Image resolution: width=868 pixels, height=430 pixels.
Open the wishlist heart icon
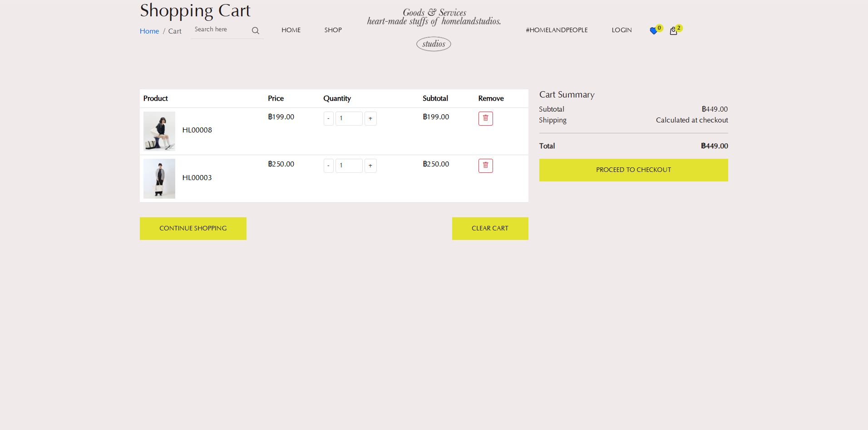(x=653, y=31)
